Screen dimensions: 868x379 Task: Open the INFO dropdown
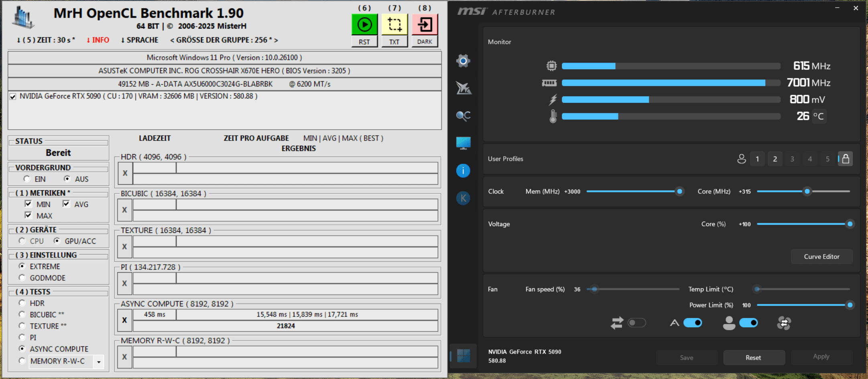(x=98, y=40)
